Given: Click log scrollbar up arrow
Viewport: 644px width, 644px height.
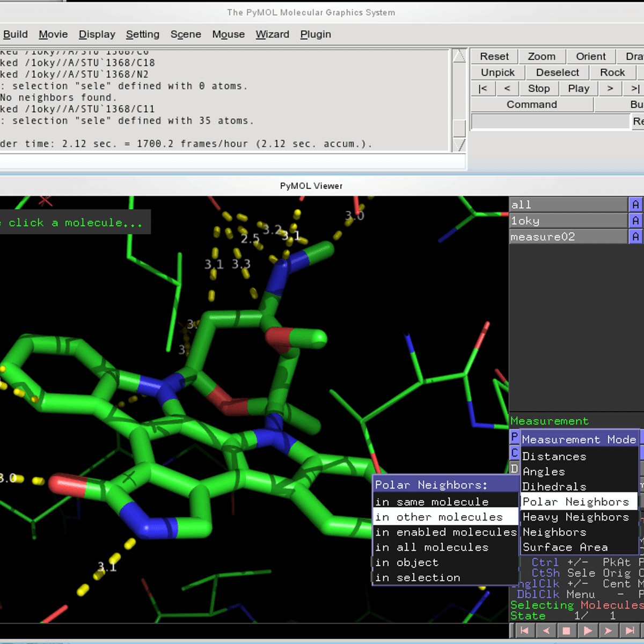Looking at the screenshot, I should pos(459,56).
